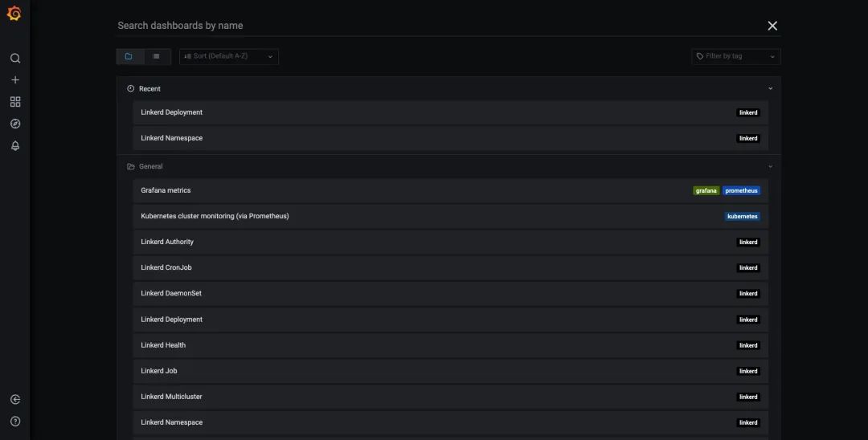Viewport: 868px width, 440px height.
Task: Close the dashboard search overlay
Action: coord(772,26)
